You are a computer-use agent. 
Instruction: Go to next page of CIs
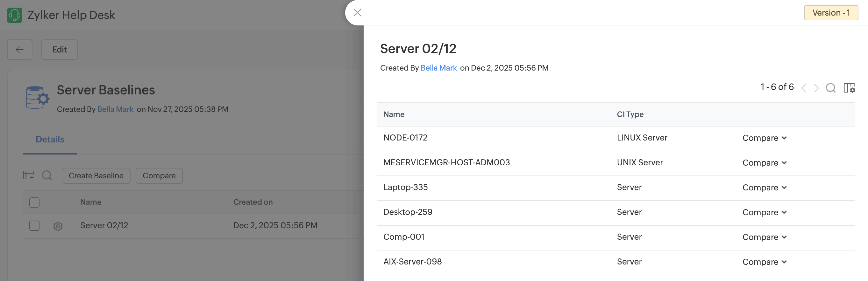(x=816, y=88)
